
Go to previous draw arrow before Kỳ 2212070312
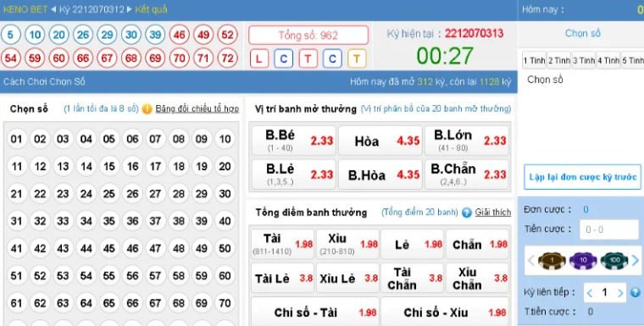tap(53, 9)
